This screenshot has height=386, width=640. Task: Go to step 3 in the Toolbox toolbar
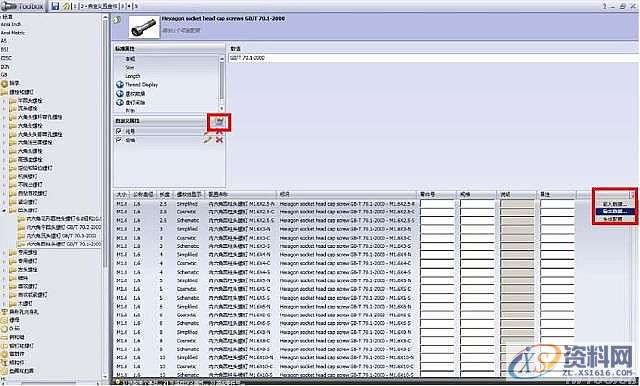[x=123, y=6]
